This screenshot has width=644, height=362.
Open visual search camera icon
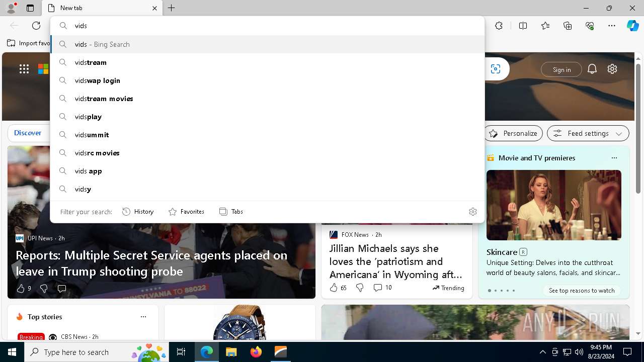496,69
